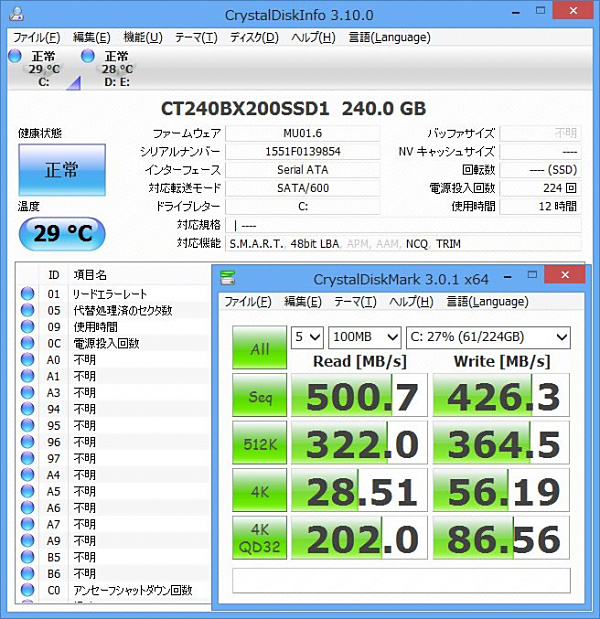This screenshot has width=600, height=619.
Task: Click blue status icon of row 09
Action: (27, 326)
